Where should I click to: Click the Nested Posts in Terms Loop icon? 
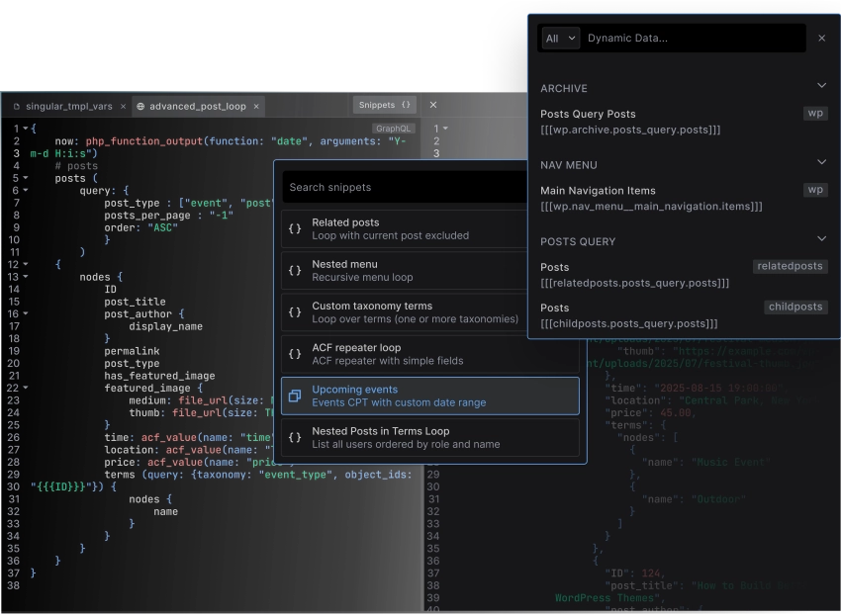tap(297, 436)
